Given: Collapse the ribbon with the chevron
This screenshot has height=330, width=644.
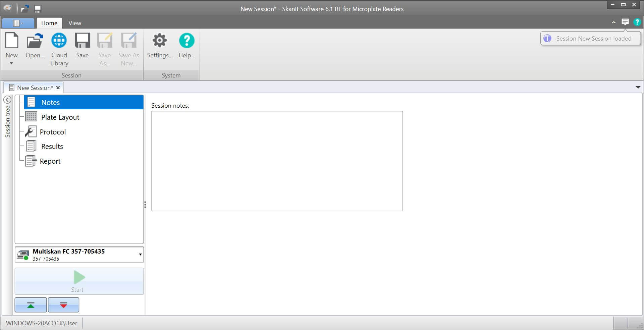Looking at the screenshot, I should (x=613, y=22).
